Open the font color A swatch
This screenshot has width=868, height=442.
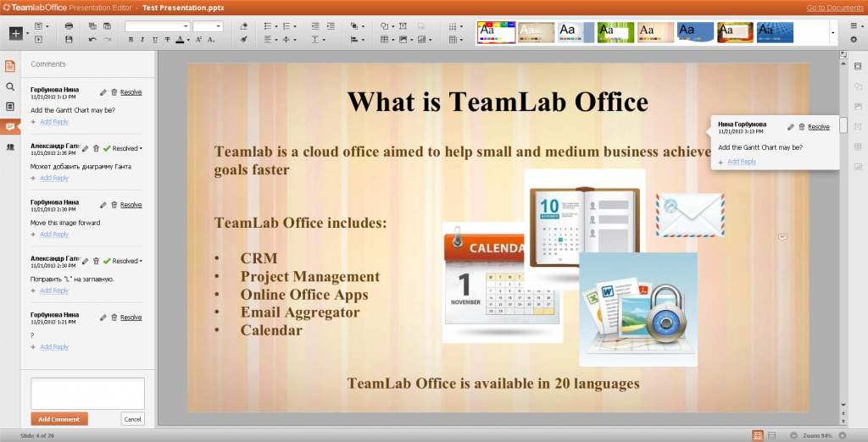tap(180, 40)
